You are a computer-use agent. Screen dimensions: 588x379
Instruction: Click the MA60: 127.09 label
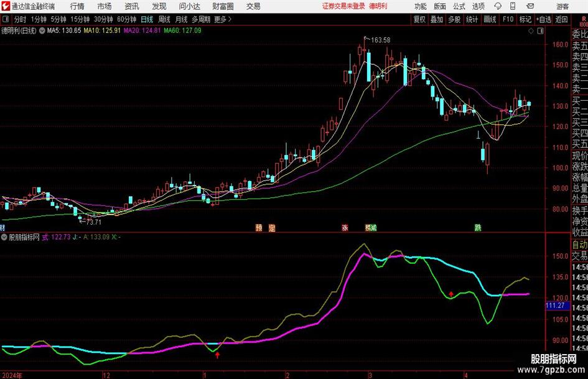point(182,30)
